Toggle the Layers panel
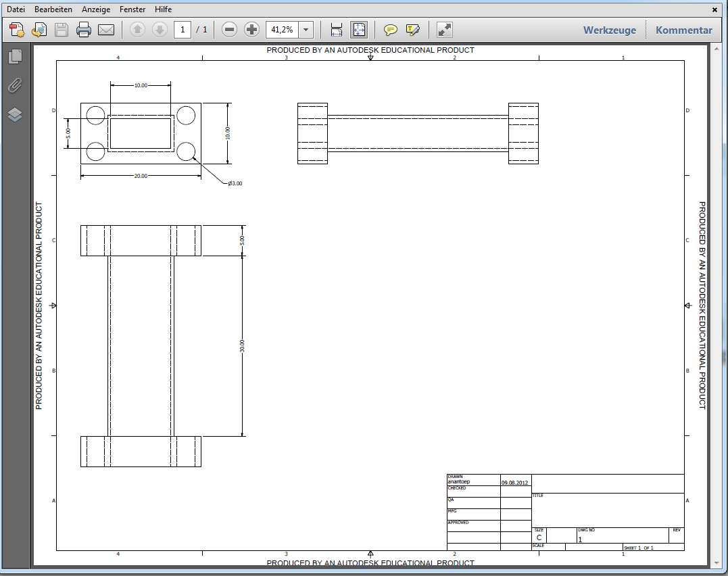The image size is (728, 576). 15,115
